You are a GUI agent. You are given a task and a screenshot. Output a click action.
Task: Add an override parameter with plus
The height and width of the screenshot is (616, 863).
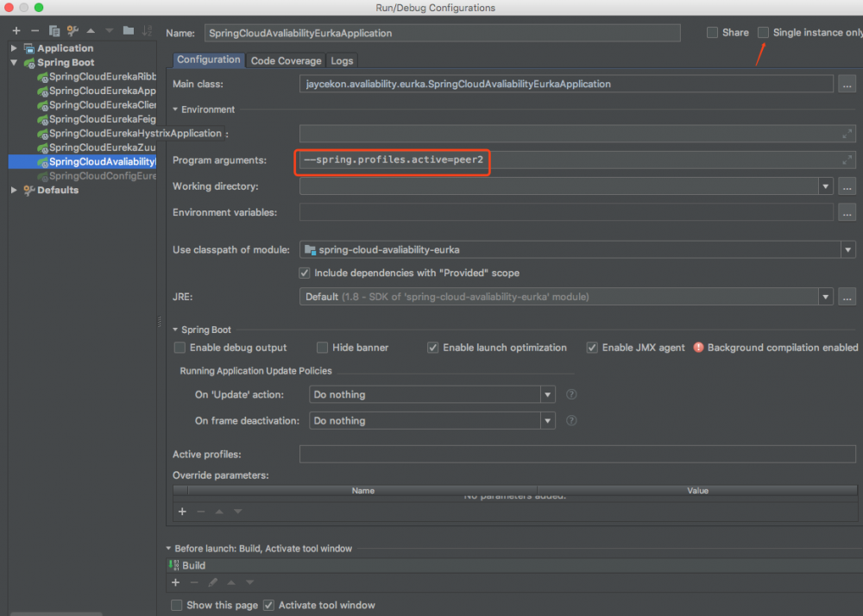182,512
